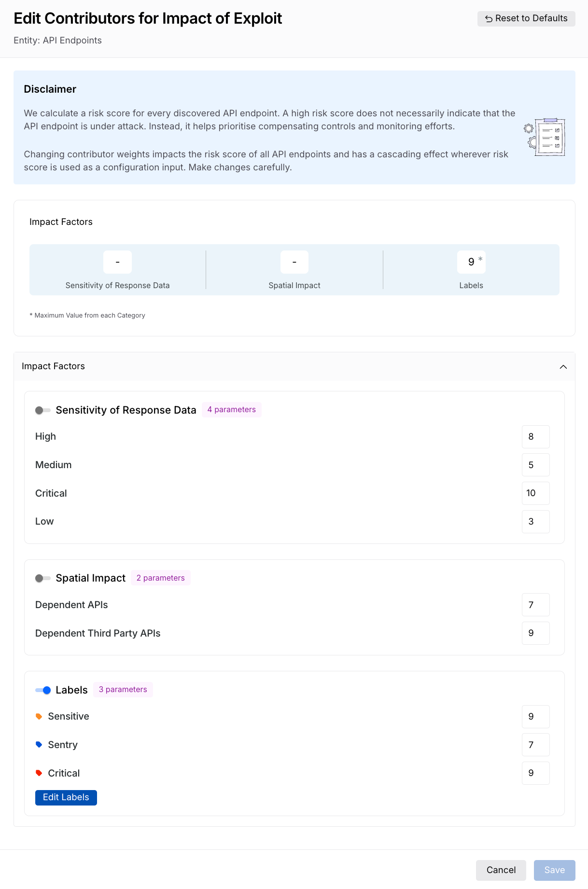Click the red Critical label tag icon
The height and width of the screenshot is (889, 588).
point(39,773)
